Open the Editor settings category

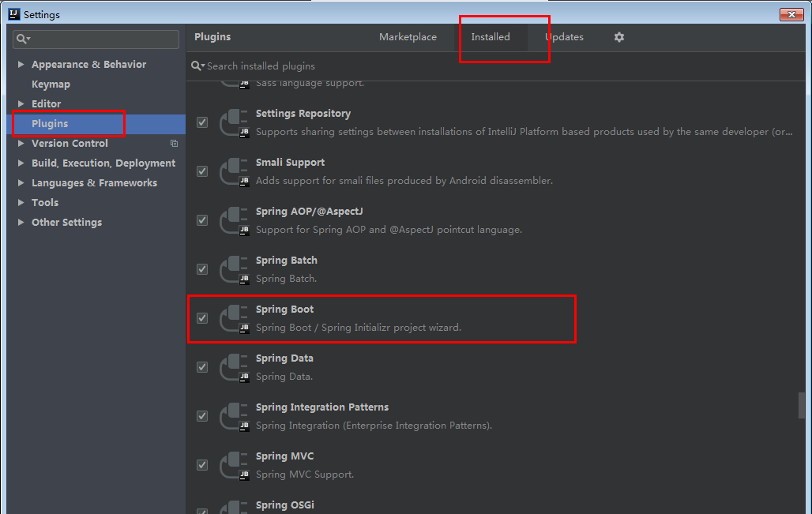(x=46, y=103)
